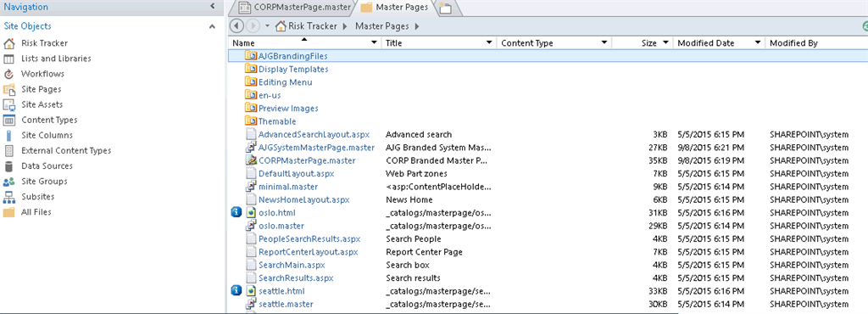Open the Name column filter dropdown

(374, 43)
